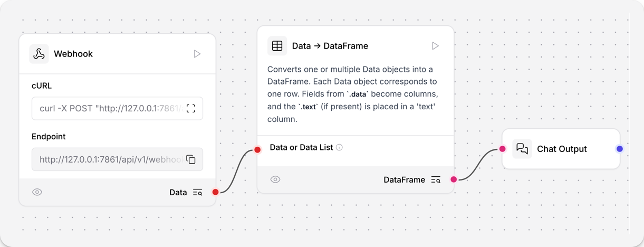Toggle Webhook output visibility eye icon
This screenshot has height=247, width=644.
pos(37,192)
